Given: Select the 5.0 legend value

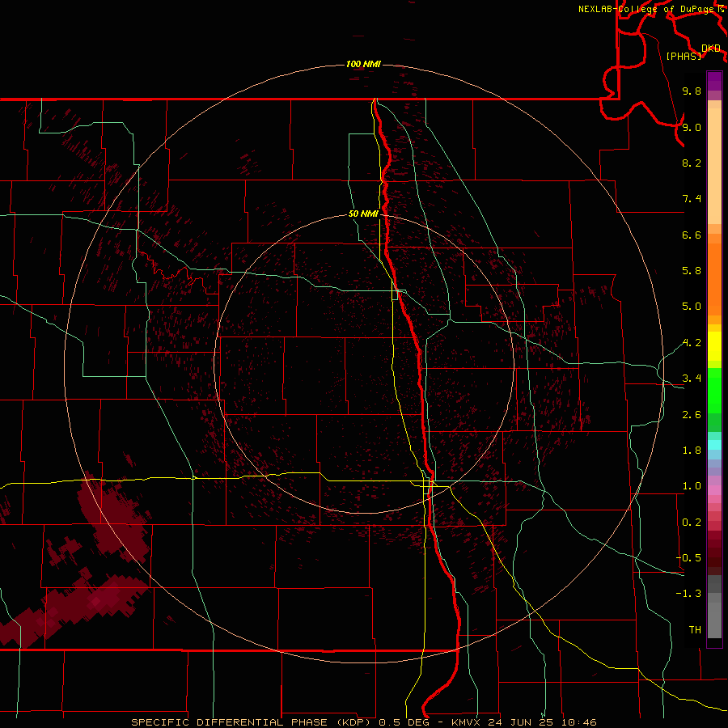Looking at the screenshot, I should tap(692, 307).
